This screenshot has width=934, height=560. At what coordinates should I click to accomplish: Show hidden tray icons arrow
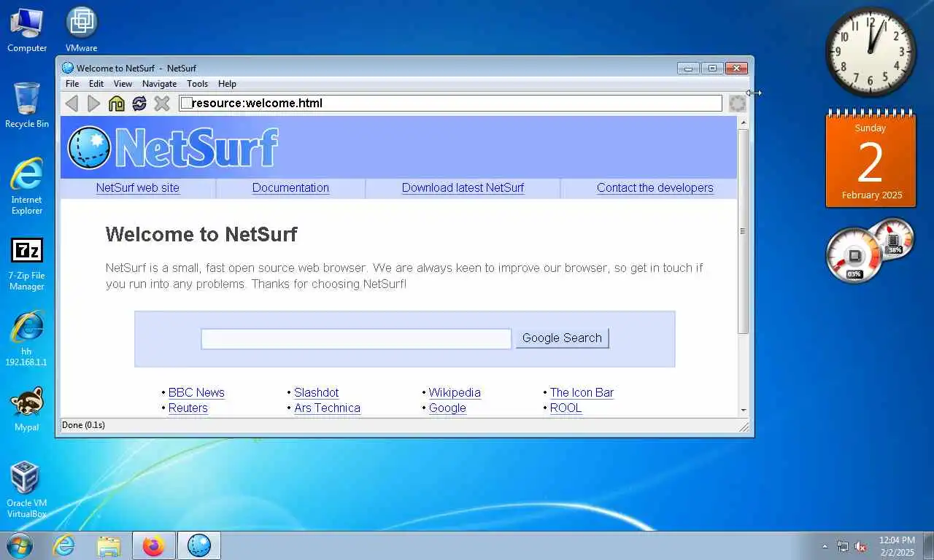coord(825,546)
